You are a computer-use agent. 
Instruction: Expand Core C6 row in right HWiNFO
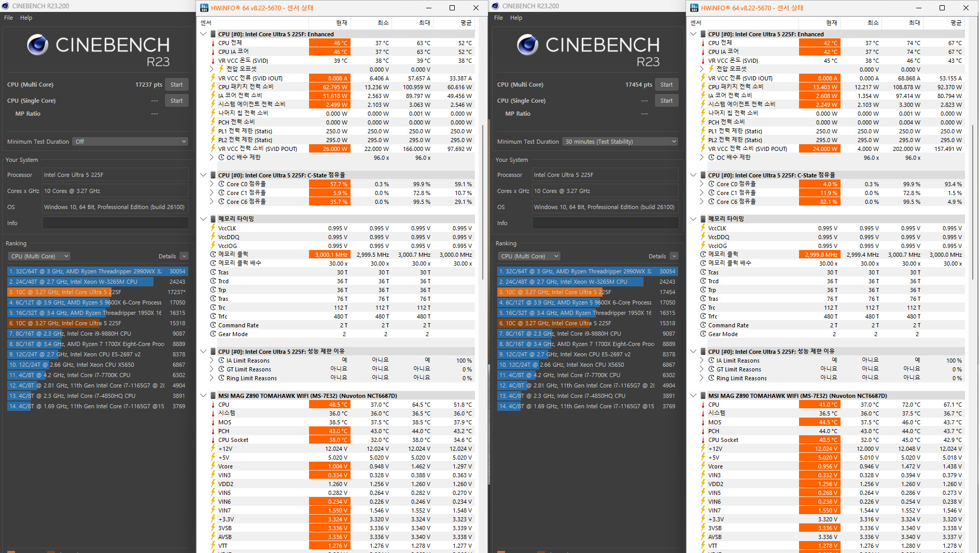point(702,202)
